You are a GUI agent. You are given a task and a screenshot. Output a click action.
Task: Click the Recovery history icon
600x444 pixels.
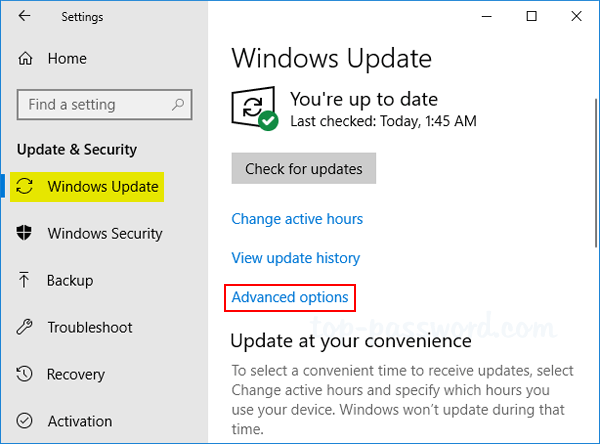[x=26, y=374]
